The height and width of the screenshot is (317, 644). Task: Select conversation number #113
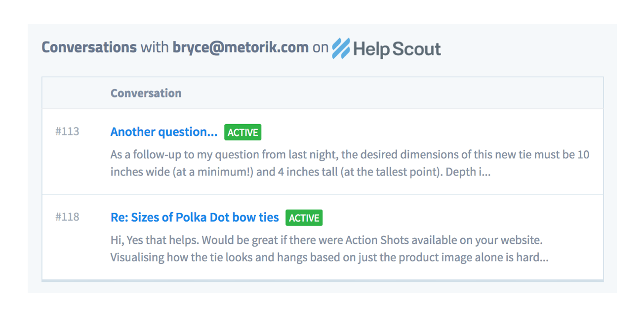67,132
